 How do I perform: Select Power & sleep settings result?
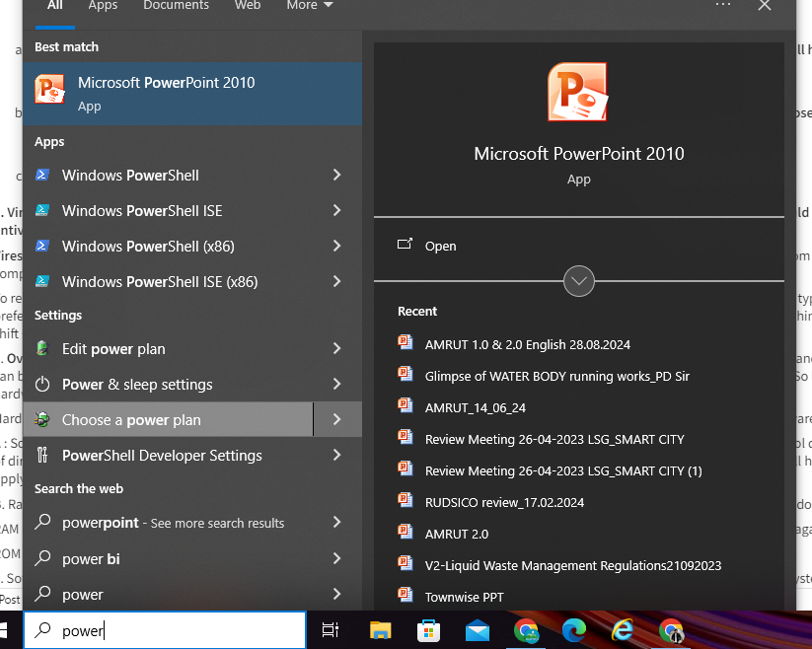pyautogui.click(x=137, y=384)
